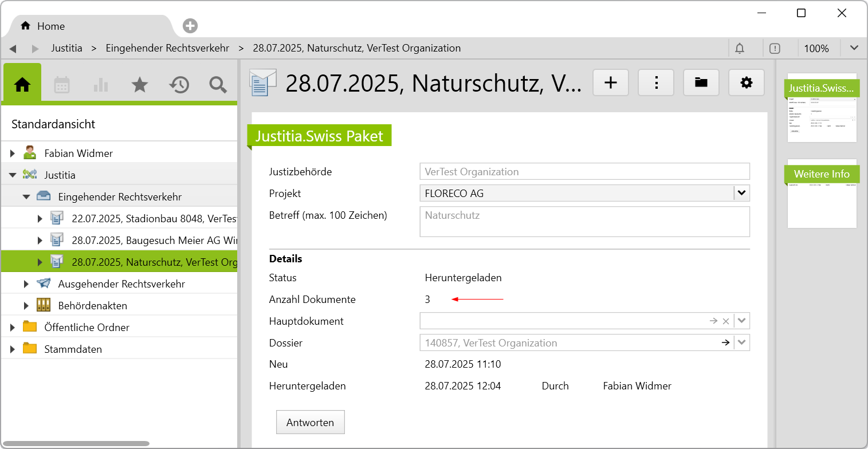Open notifications bell icon
The image size is (868, 449).
click(740, 49)
